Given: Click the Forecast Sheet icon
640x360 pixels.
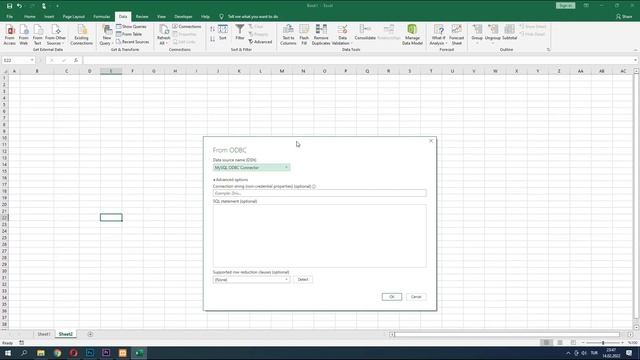Looking at the screenshot, I should point(456,34).
